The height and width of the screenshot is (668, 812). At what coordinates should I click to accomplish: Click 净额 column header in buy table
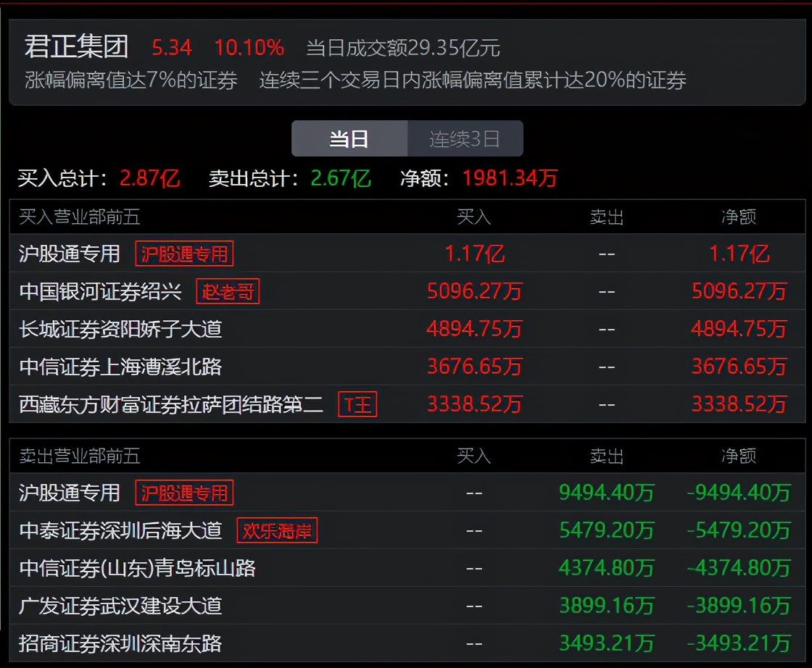[739, 217]
